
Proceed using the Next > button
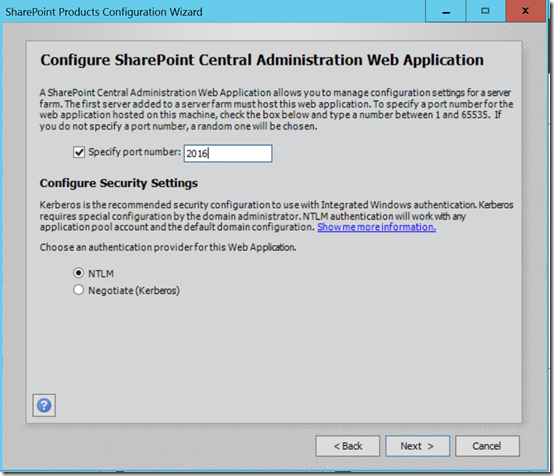coord(417,446)
